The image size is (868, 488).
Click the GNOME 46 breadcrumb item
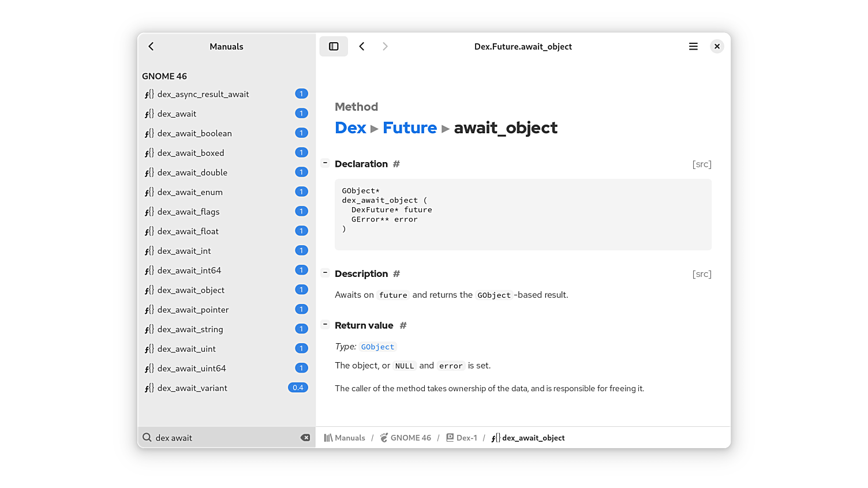click(x=406, y=438)
